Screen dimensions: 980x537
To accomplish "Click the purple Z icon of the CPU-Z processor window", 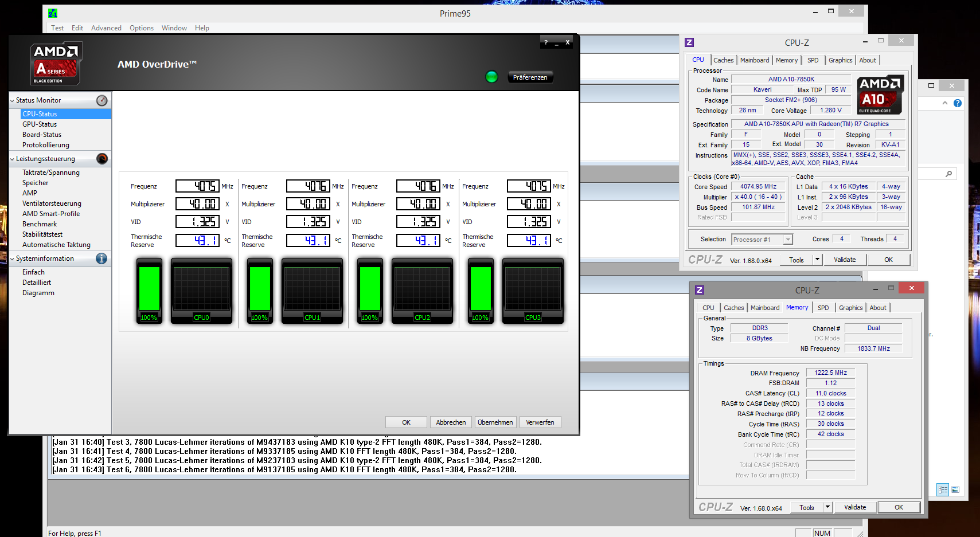I will pyautogui.click(x=689, y=42).
